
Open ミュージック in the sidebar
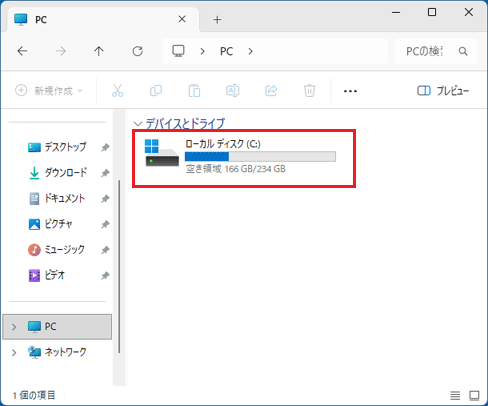[x=65, y=250]
